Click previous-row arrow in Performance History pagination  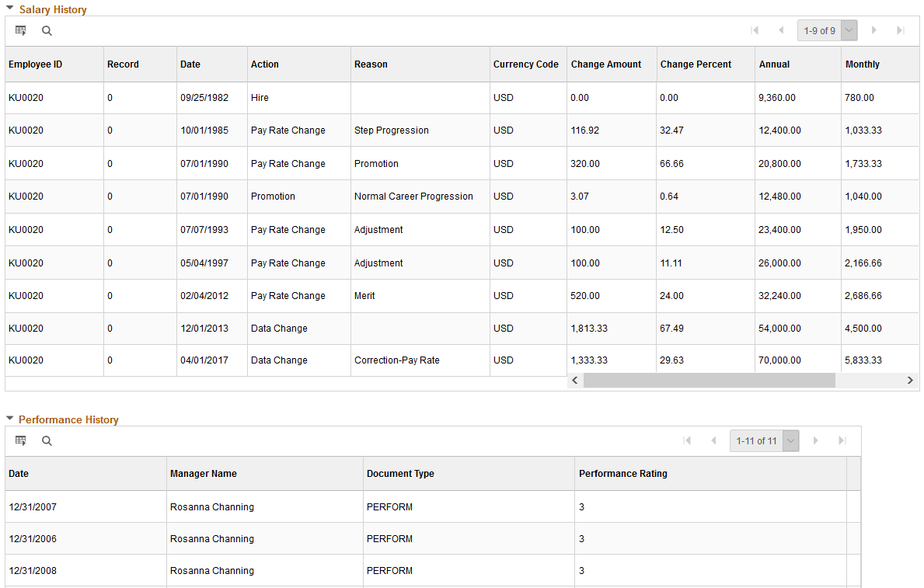click(713, 440)
